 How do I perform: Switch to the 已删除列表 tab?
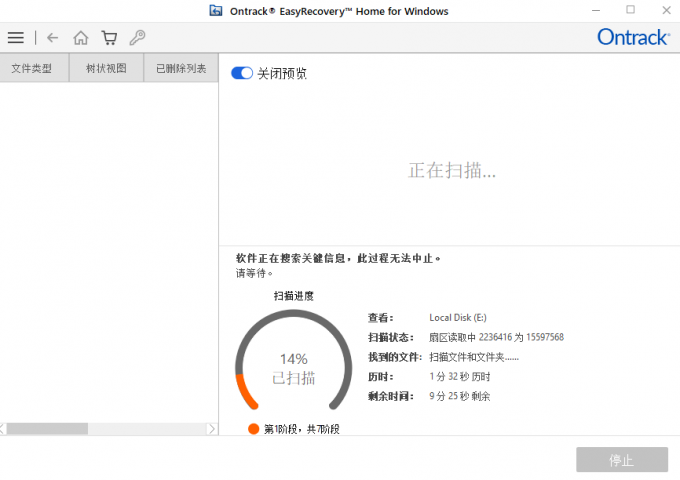point(181,68)
